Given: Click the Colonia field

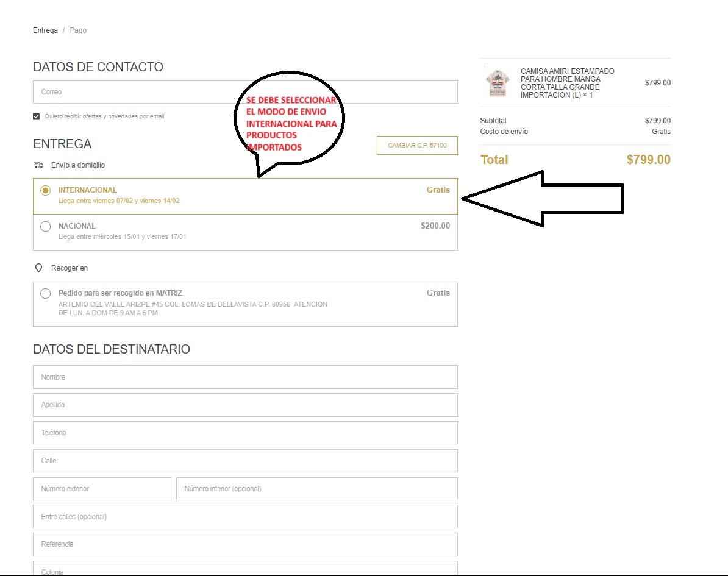Looking at the screenshot, I should click(245, 569).
